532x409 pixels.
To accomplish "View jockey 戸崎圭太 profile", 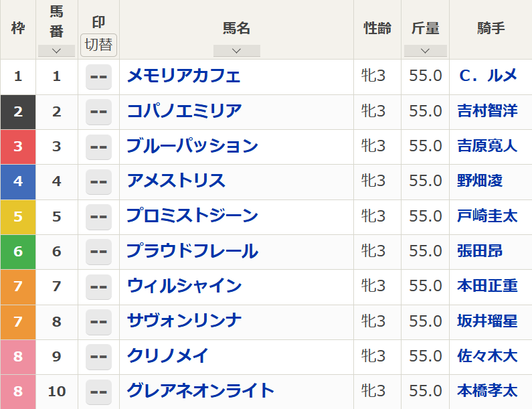I will 487,216.
